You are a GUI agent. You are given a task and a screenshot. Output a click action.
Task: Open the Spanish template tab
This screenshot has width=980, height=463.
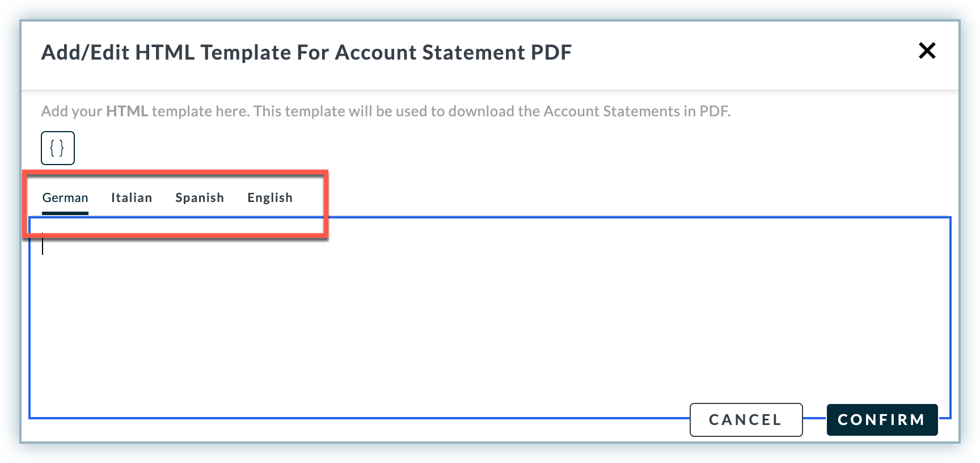[200, 198]
